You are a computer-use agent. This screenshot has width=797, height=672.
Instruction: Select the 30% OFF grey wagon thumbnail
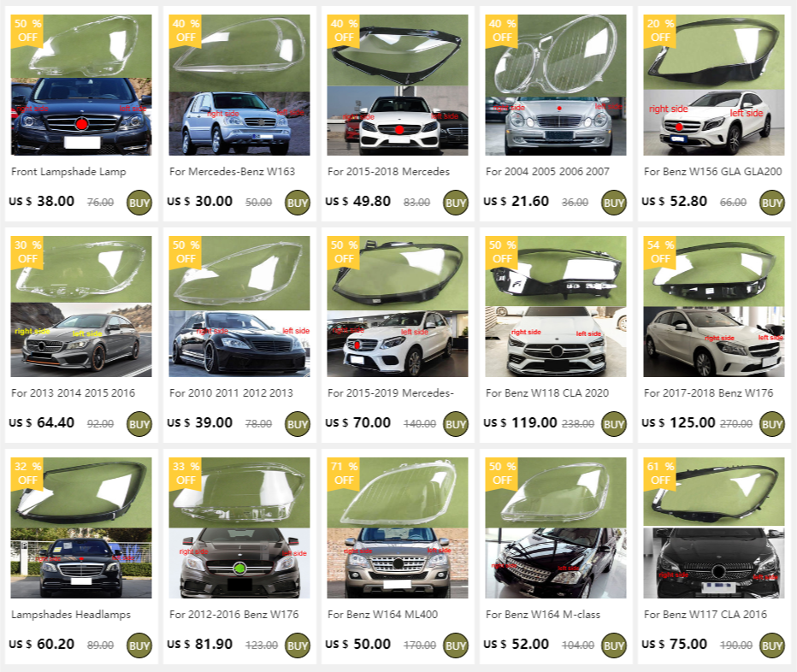(x=81, y=306)
